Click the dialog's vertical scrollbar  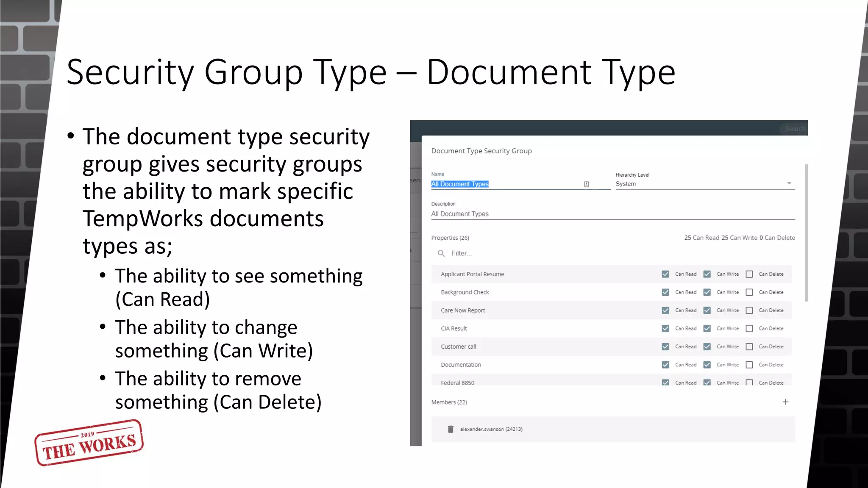(x=806, y=233)
